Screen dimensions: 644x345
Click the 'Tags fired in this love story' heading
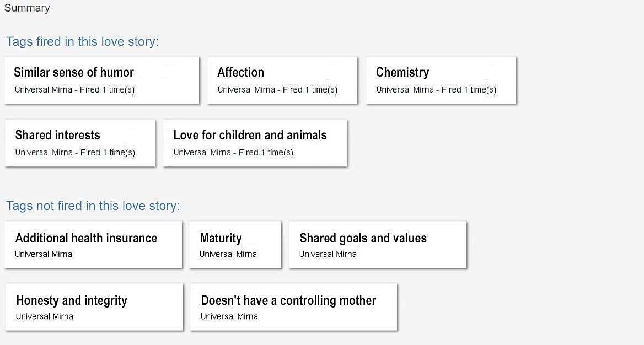tap(82, 42)
